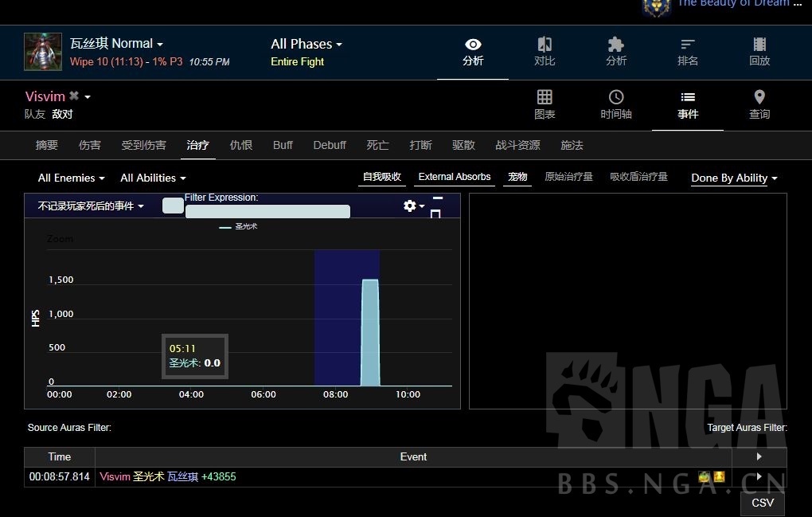Maximize the chart panel
Screen dimensions: 812x517
435,213
